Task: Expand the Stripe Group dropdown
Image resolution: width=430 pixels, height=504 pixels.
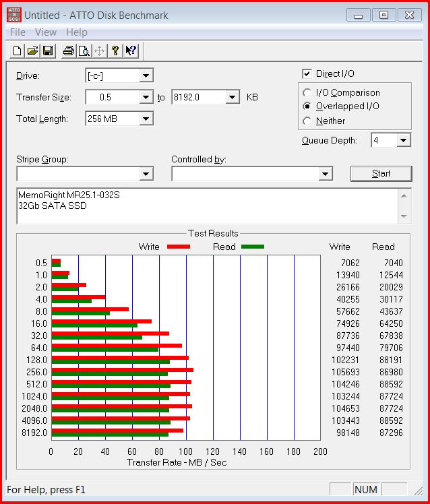Action: (x=146, y=174)
